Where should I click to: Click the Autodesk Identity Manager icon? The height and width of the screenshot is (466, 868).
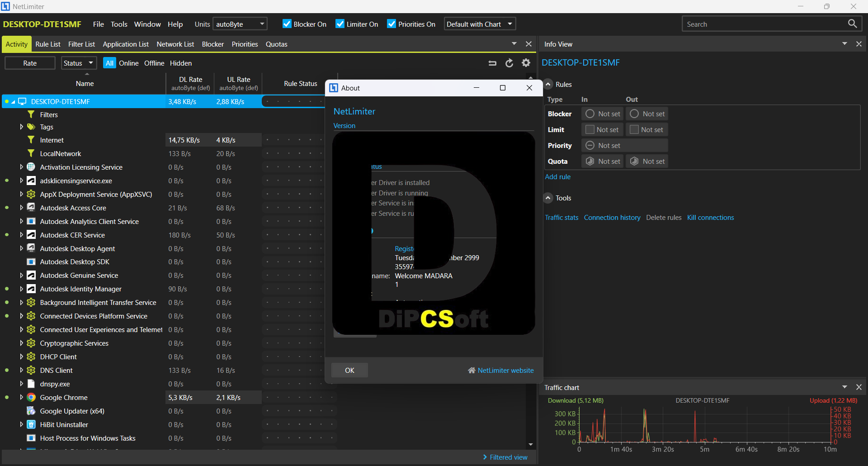coord(31,289)
